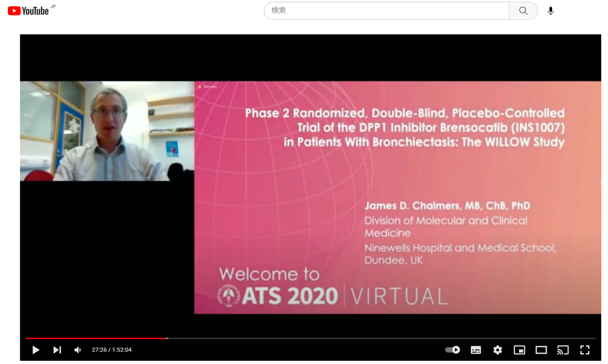Image resolution: width=608 pixels, height=364 pixels.
Task: Click 'Division of Molecular and Clinical' text
Action: [446, 220]
